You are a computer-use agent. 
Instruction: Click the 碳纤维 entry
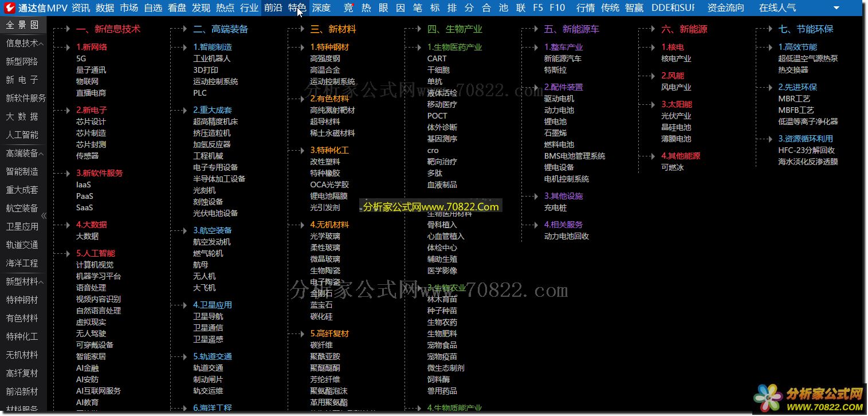tap(321, 345)
